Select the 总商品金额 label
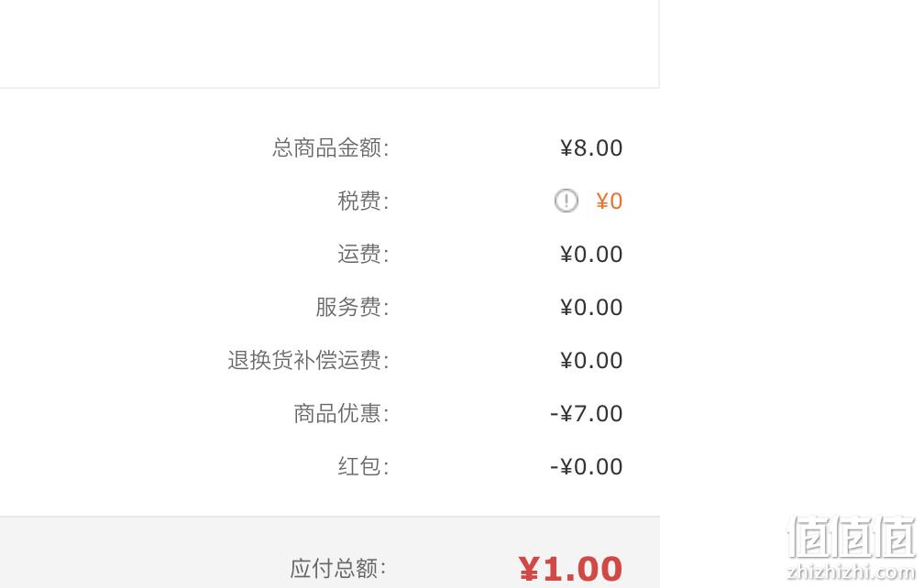 click(x=330, y=147)
